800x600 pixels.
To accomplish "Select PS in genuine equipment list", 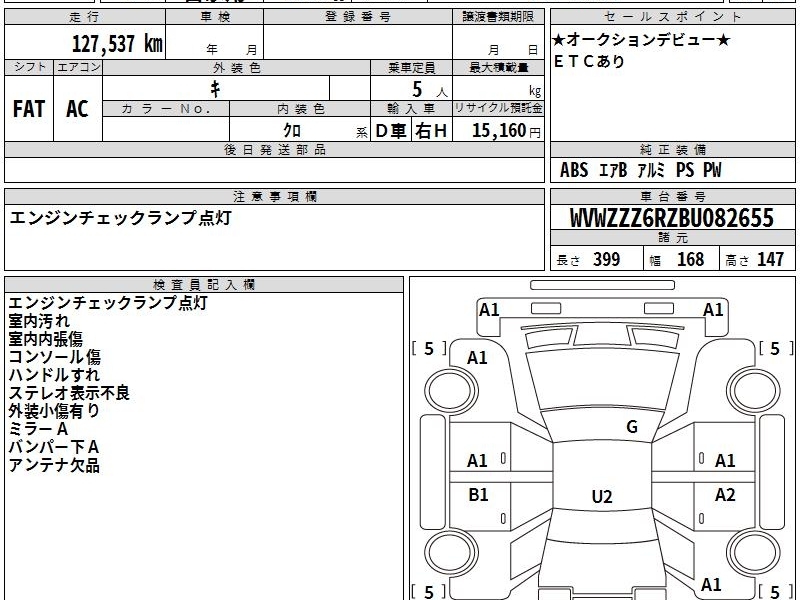I will [x=685, y=170].
